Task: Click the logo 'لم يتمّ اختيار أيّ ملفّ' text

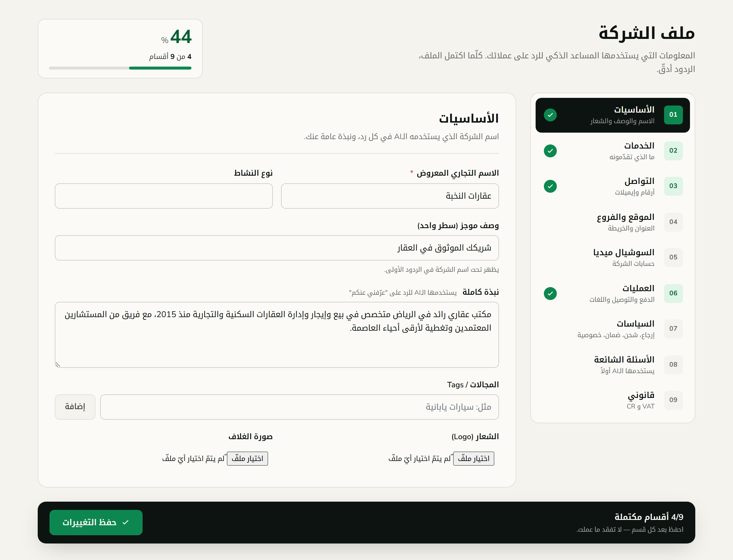Action: pyautogui.click(x=419, y=459)
